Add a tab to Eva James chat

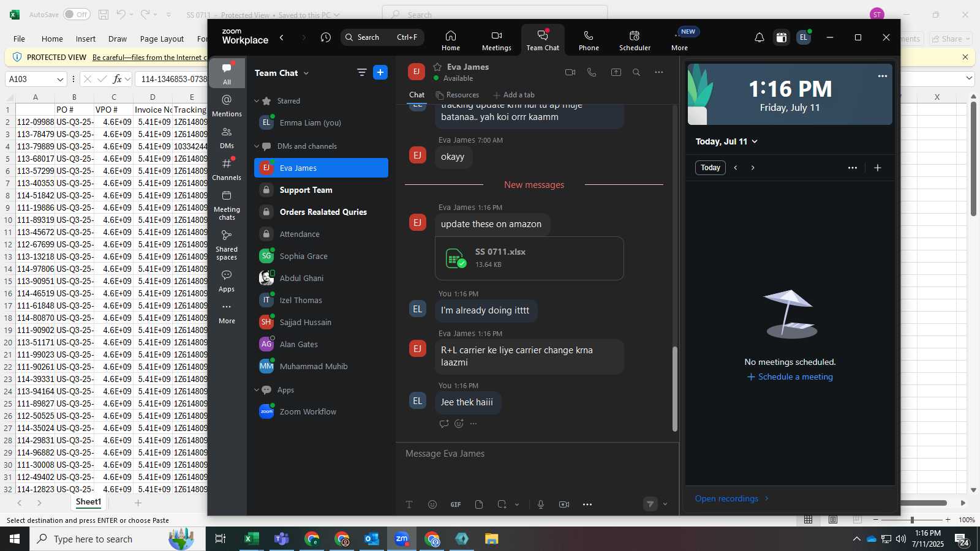[514, 95]
